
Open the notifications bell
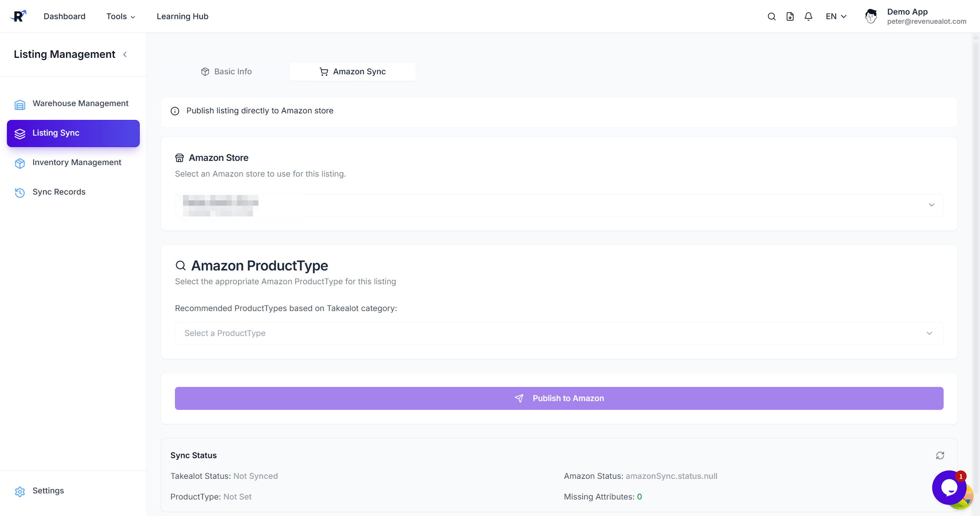808,16
